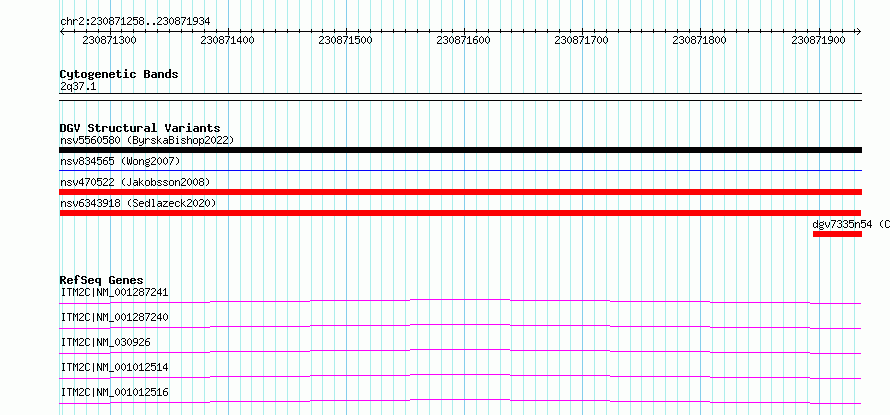This screenshot has height=415, width=890.
Task: Click the right arrow of the ruler
Action: 859,32
